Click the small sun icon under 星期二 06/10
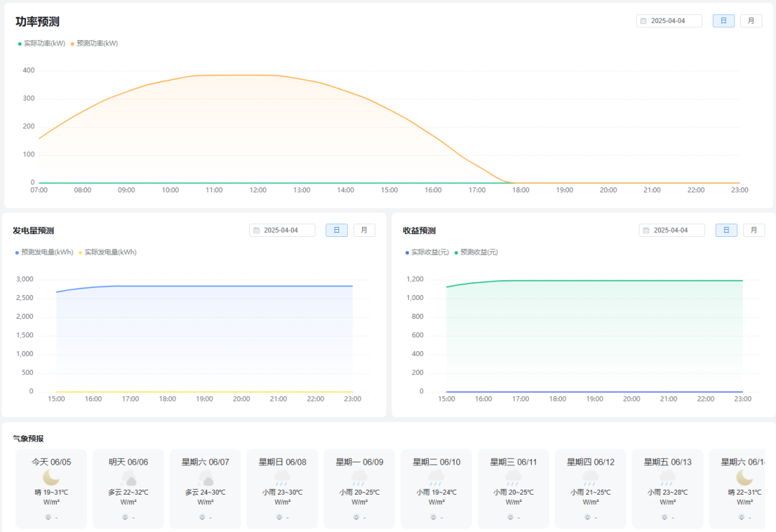Viewport: 776px width, 532px height. click(x=433, y=517)
